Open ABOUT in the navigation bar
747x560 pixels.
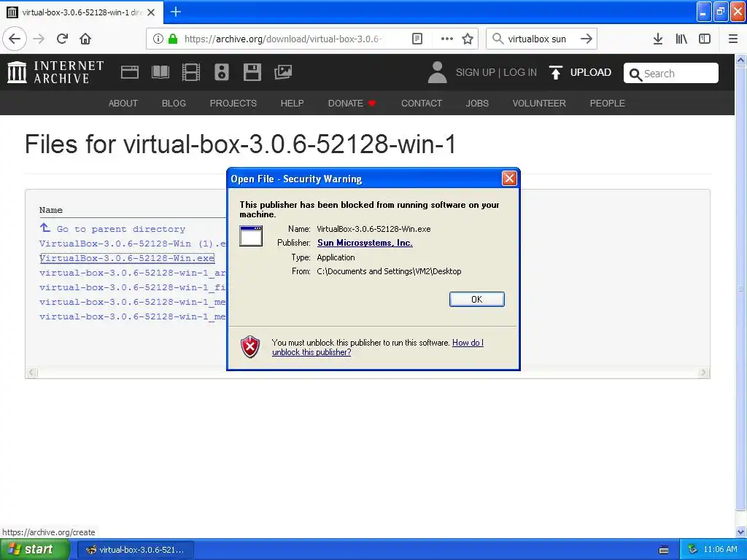coord(123,104)
